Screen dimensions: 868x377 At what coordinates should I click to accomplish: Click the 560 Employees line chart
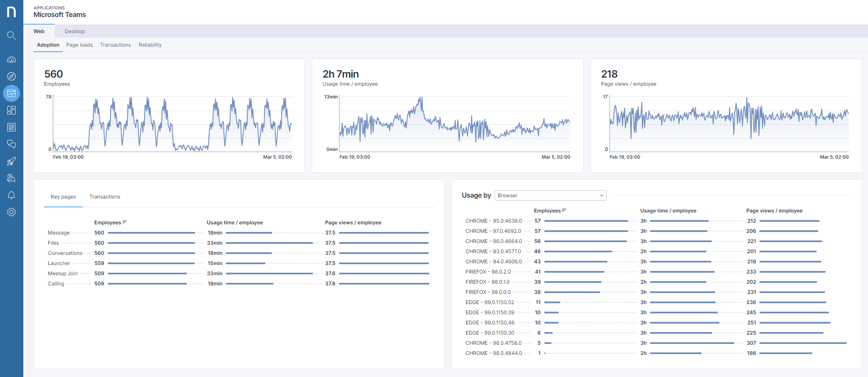click(x=172, y=124)
